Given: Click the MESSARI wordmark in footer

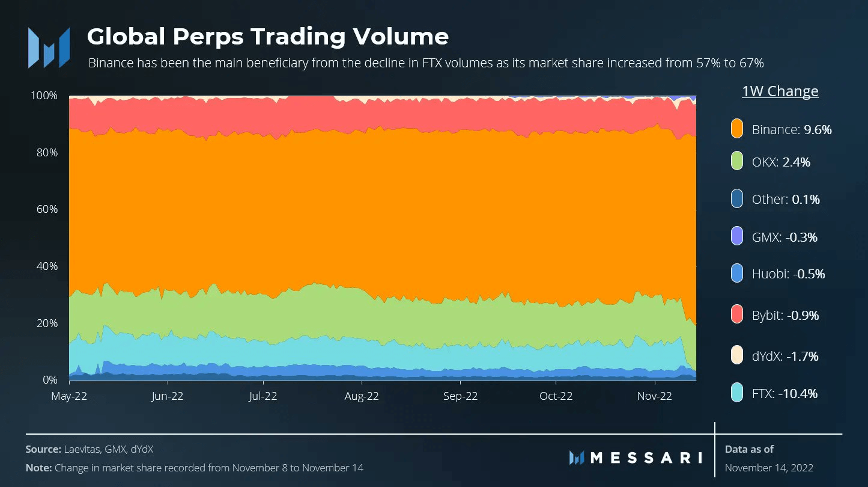Looking at the screenshot, I should click(x=646, y=458).
